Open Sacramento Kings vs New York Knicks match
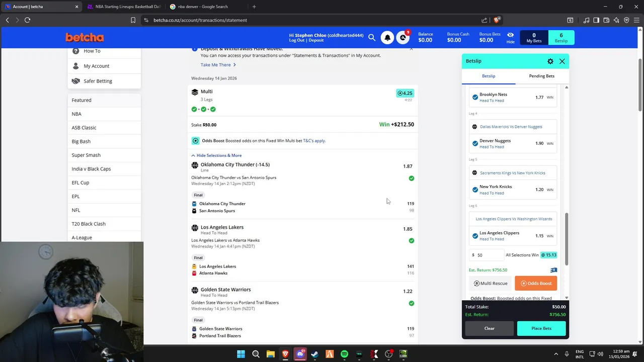Viewport: 644px width, 362px height. tap(513, 173)
